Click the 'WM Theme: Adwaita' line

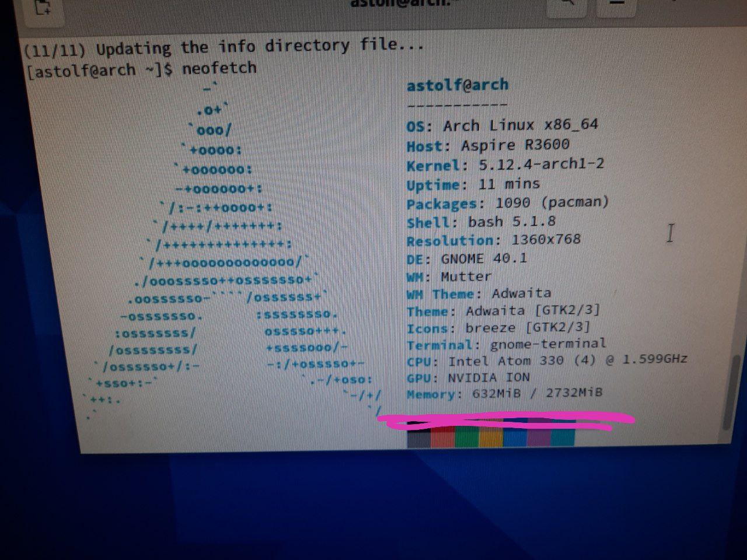pos(479,293)
